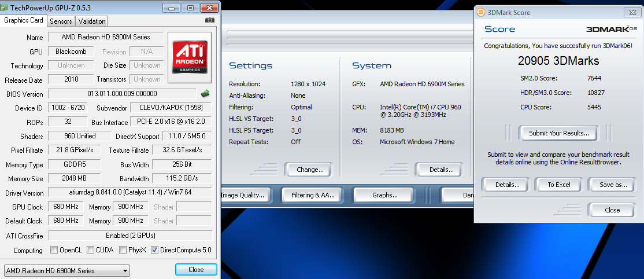Open the Graphs... button
The image size is (644, 279).
384,195
